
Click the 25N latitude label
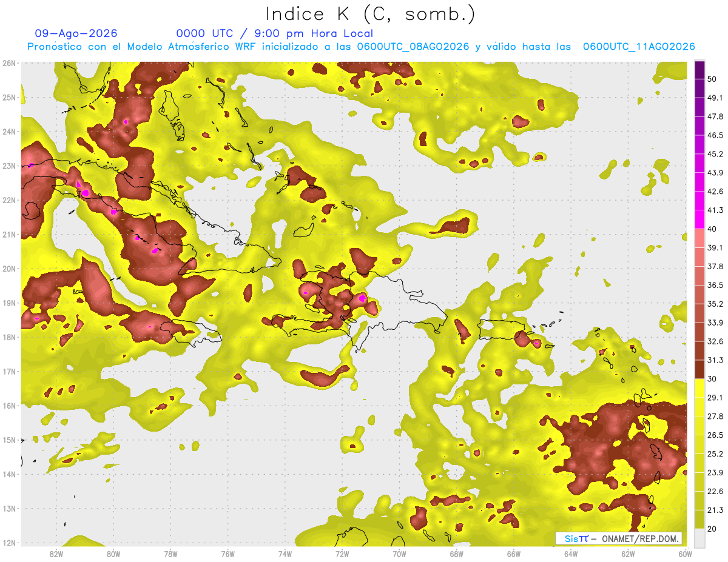click(9, 97)
